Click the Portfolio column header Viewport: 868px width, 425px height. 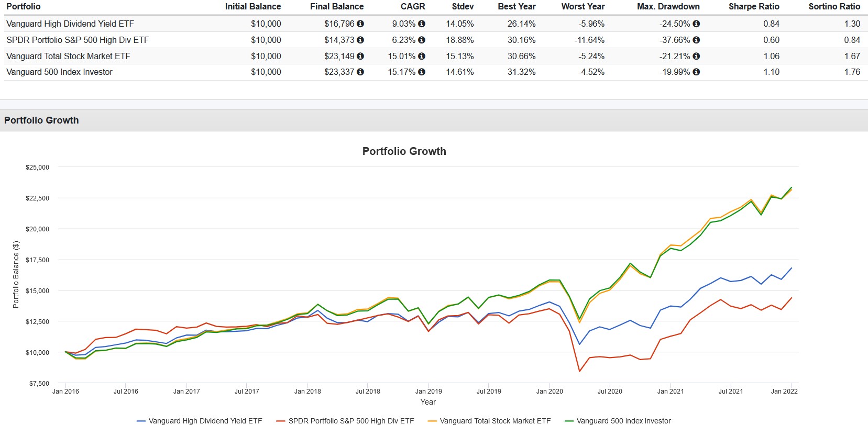tap(23, 6)
